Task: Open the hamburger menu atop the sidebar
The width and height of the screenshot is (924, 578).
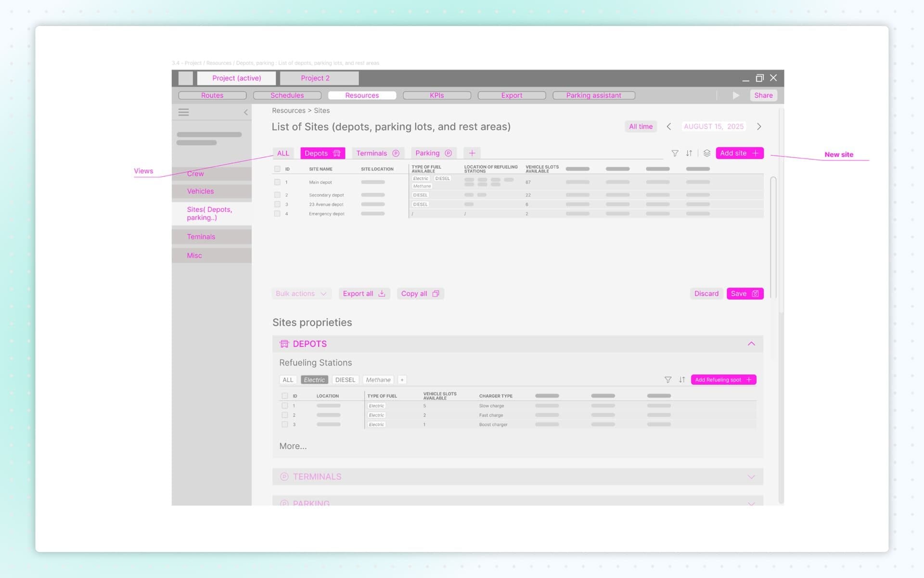Action: click(183, 112)
